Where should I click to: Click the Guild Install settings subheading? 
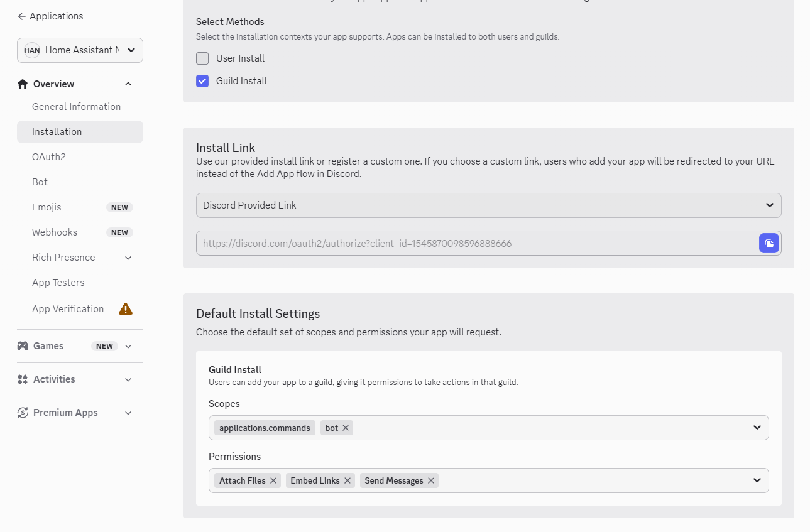click(235, 370)
